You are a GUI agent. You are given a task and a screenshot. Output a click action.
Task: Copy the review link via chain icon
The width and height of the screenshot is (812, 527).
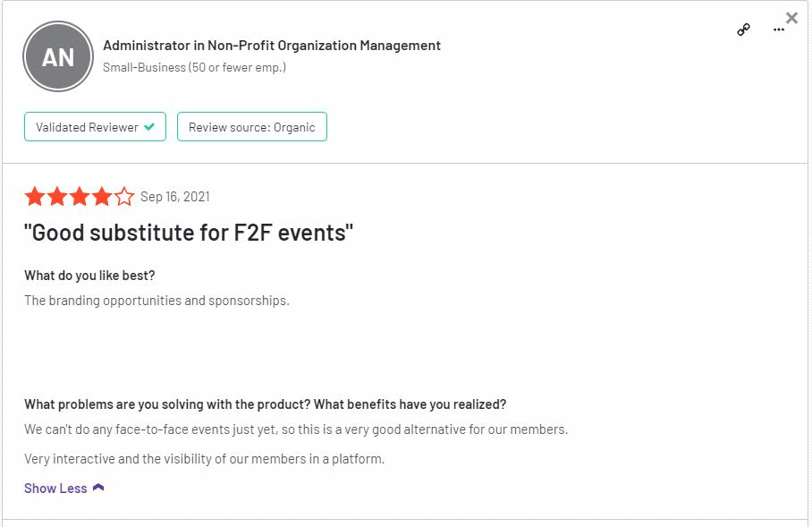(744, 30)
